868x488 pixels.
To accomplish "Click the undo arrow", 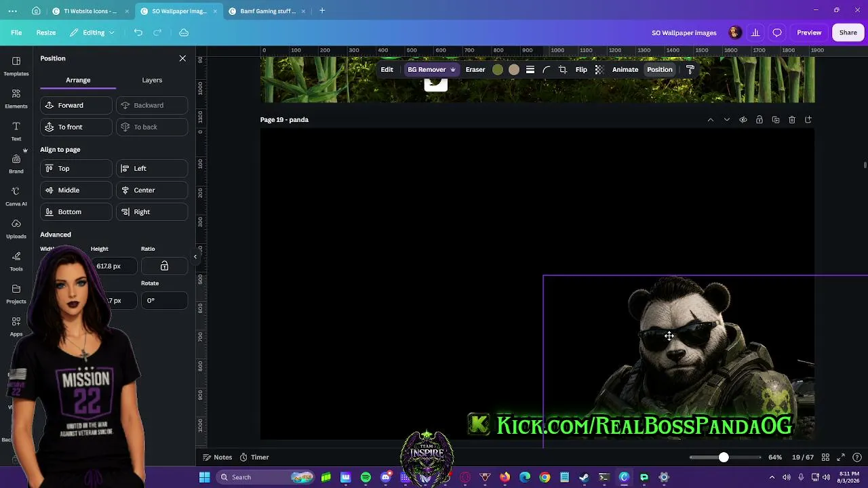I will tap(138, 33).
